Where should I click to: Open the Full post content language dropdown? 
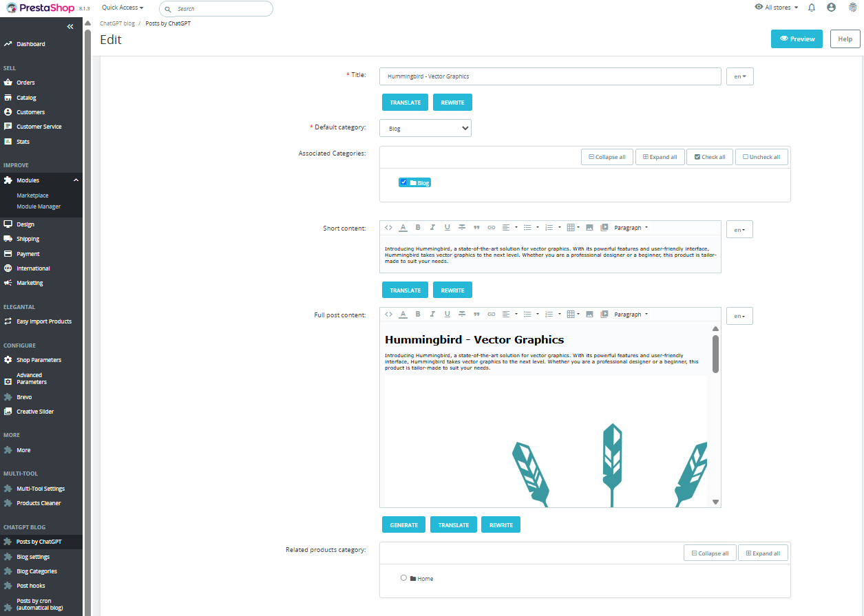(x=739, y=316)
